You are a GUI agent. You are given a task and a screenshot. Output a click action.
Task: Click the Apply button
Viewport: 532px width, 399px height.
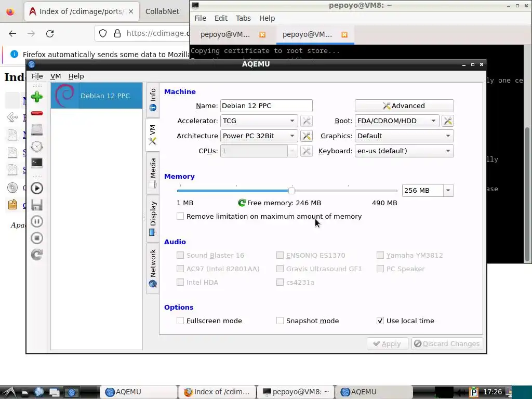coord(387,344)
